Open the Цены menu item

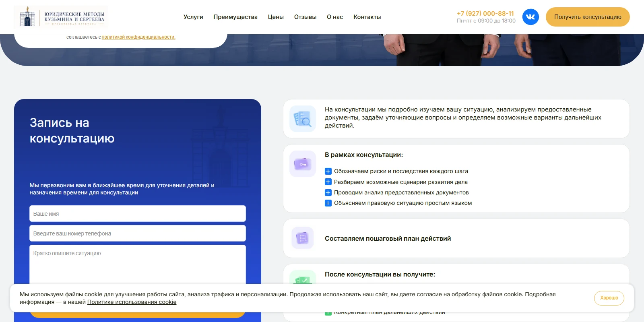click(x=276, y=17)
